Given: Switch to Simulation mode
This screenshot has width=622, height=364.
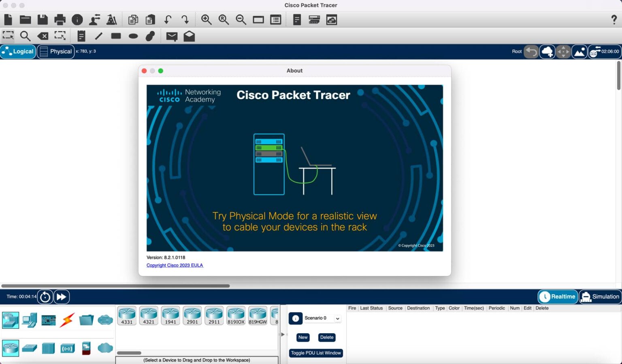Looking at the screenshot, I should 601,296.
